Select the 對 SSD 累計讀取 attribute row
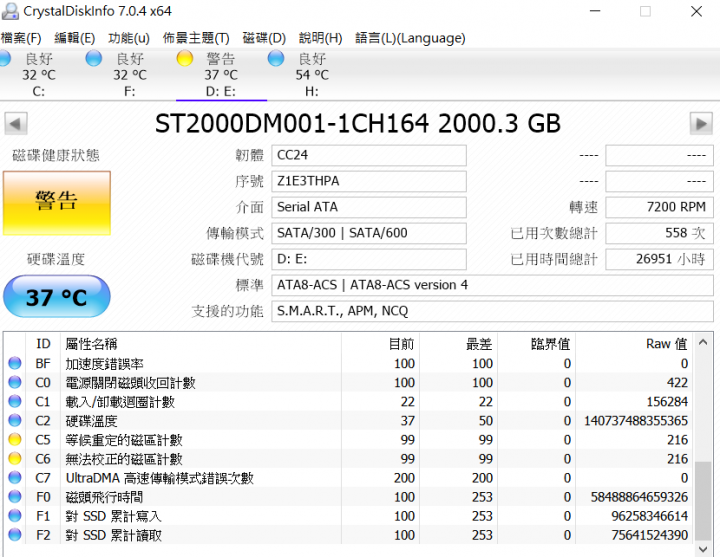Screen dimensions: 720x557 tap(349, 535)
